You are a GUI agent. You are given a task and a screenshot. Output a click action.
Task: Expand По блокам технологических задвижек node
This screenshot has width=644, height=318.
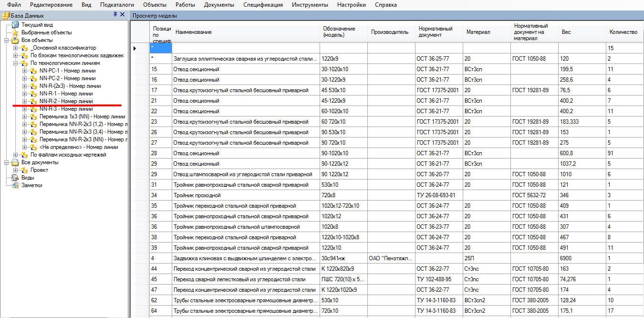tap(15, 55)
